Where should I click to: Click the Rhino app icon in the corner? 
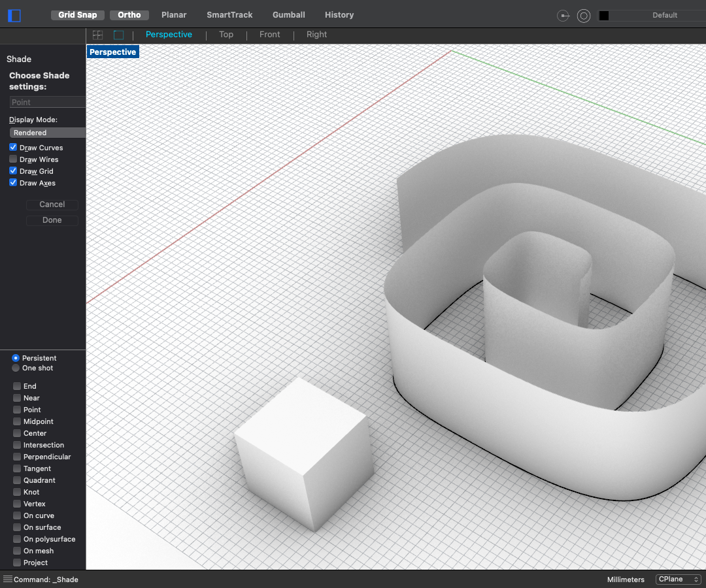click(14, 15)
